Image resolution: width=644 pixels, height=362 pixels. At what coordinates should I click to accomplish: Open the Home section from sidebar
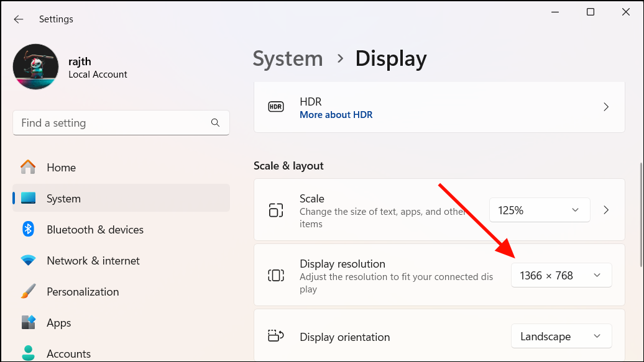[61, 167]
